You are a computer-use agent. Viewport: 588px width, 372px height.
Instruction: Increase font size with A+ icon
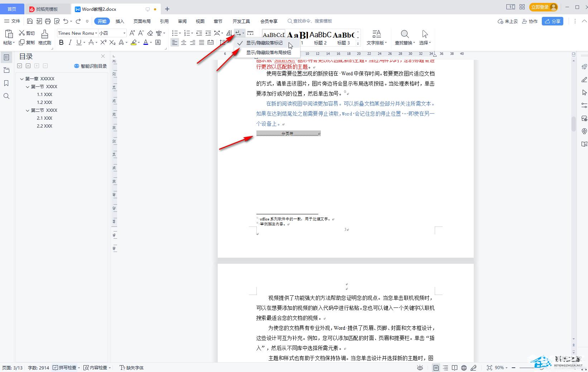[x=132, y=33]
